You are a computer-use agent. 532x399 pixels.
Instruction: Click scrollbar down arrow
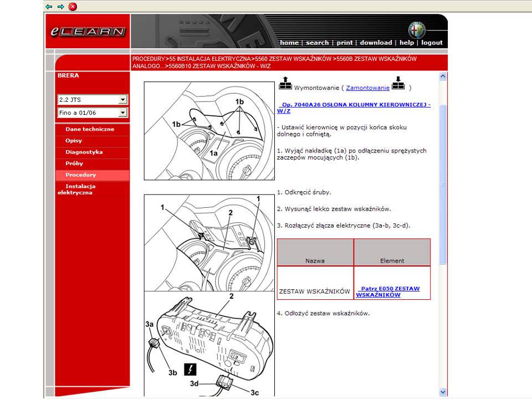(443, 392)
